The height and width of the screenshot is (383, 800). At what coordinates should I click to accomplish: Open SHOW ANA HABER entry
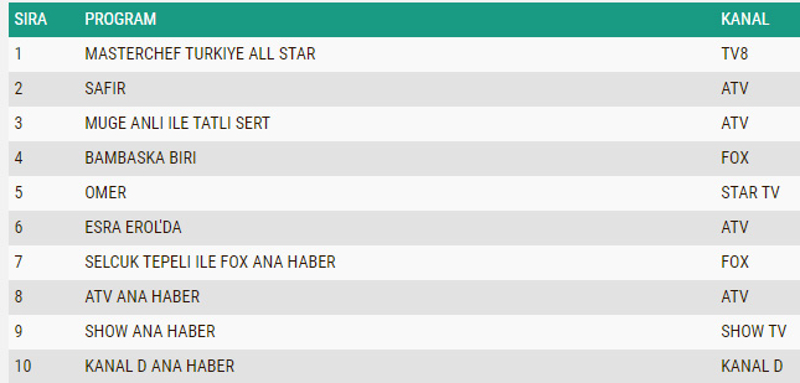(x=150, y=331)
